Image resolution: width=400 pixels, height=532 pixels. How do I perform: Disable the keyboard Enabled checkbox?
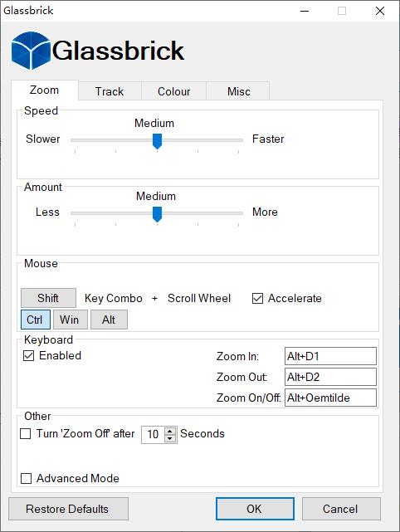click(28, 355)
